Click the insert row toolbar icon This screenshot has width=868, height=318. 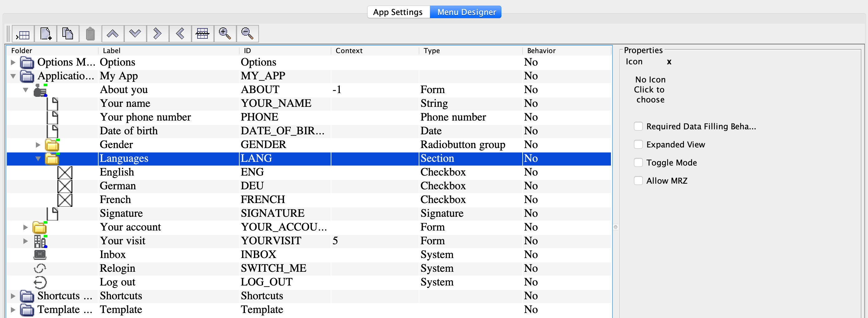click(x=23, y=34)
